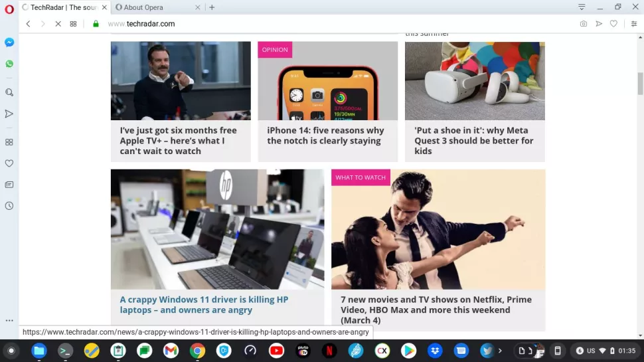Go forward with the forward arrow
The image size is (644, 362).
(42, 24)
